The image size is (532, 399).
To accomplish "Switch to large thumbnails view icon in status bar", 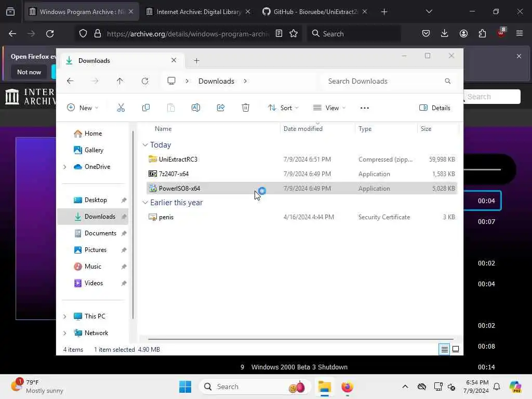I will [x=456, y=349].
